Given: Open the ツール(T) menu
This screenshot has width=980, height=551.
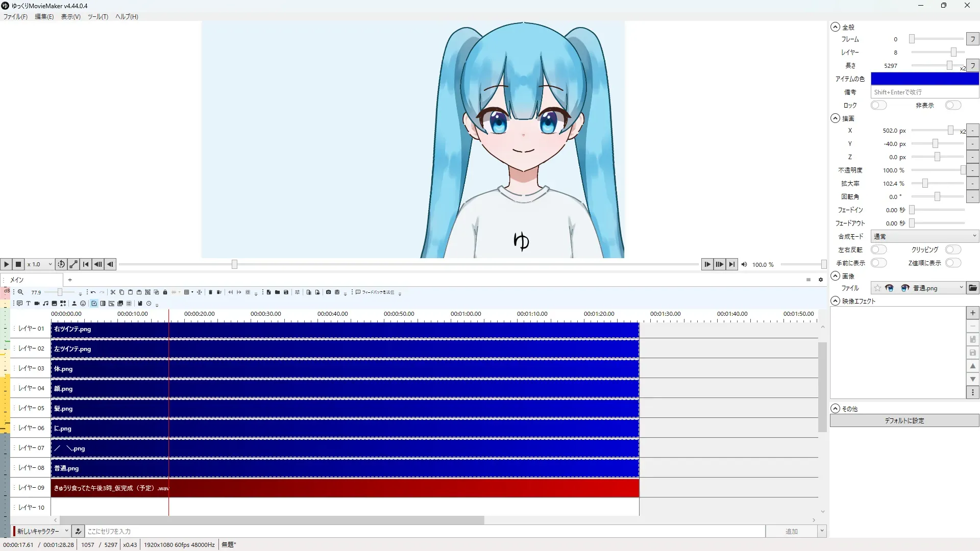Looking at the screenshot, I should click(x=97, y=17).
